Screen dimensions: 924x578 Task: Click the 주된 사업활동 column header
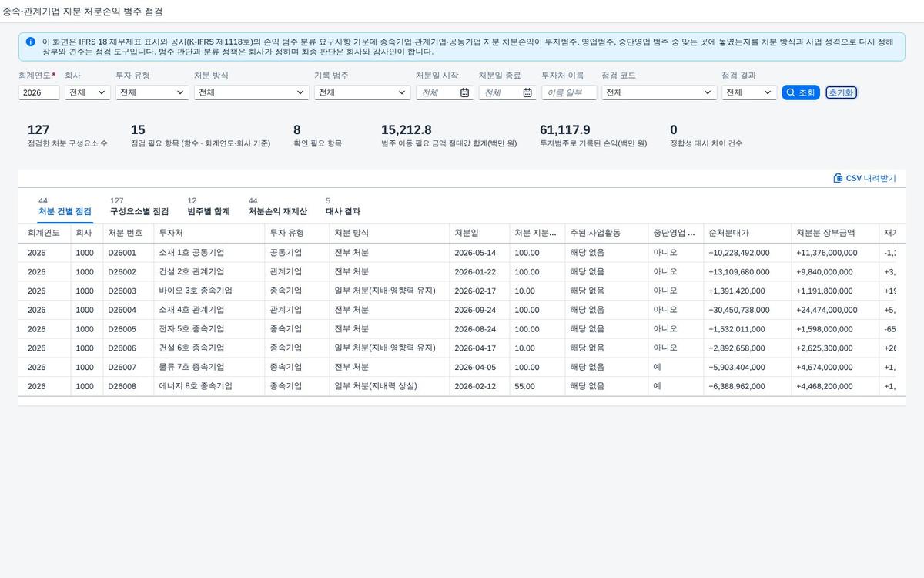point(606,233)
